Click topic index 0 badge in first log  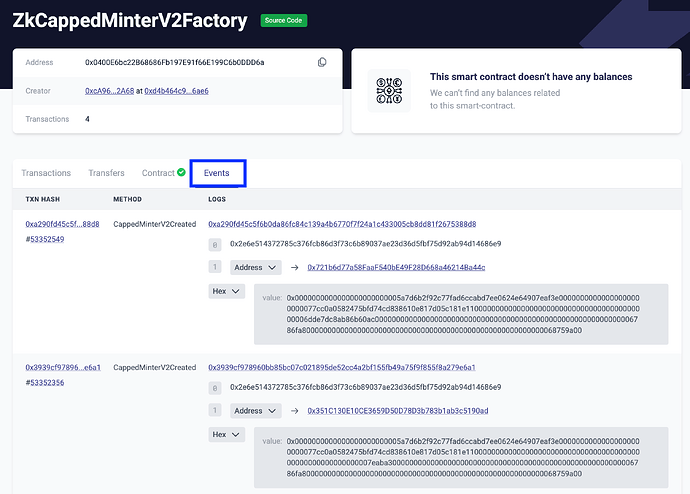pos(214,244)
